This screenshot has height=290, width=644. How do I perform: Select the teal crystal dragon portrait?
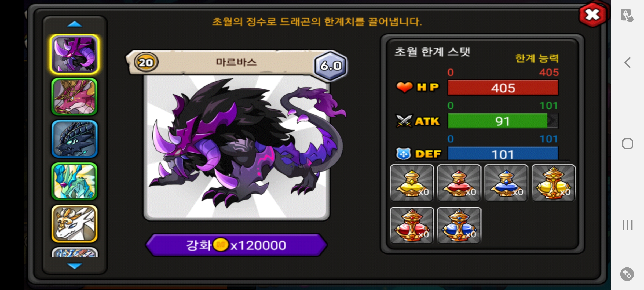coord(74,181)
